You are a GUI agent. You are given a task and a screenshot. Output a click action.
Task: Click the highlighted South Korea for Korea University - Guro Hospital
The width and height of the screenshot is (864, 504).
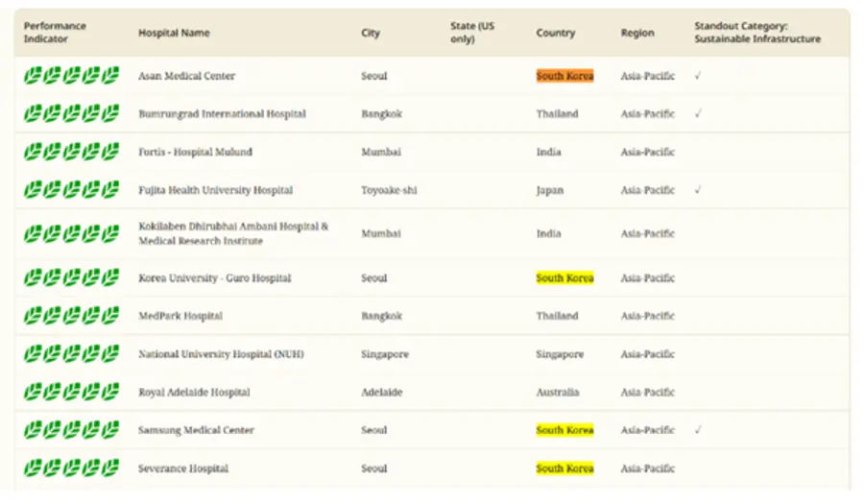(564, 277)
